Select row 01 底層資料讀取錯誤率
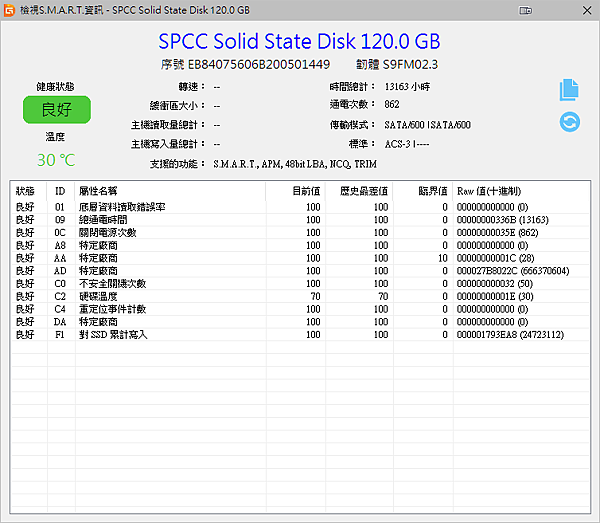The image size is (600, 523). (300, 207)
